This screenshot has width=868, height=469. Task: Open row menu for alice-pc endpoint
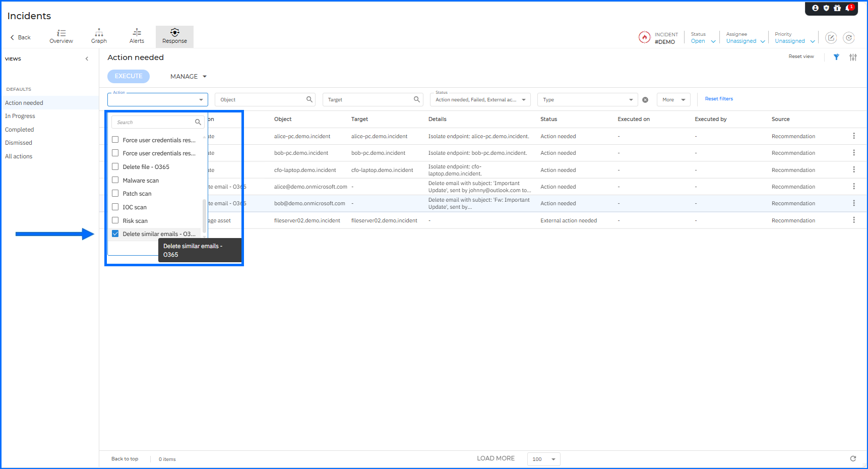(854, 136)
